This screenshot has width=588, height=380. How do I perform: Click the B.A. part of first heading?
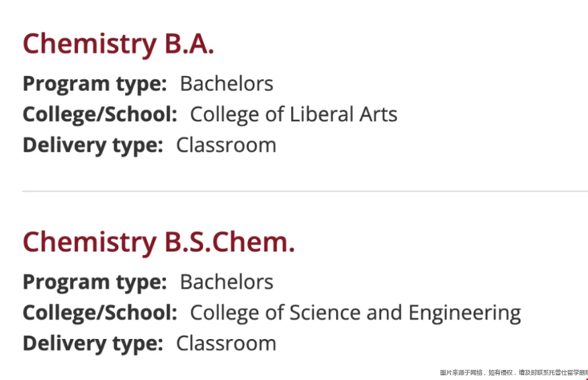(190, 44)
